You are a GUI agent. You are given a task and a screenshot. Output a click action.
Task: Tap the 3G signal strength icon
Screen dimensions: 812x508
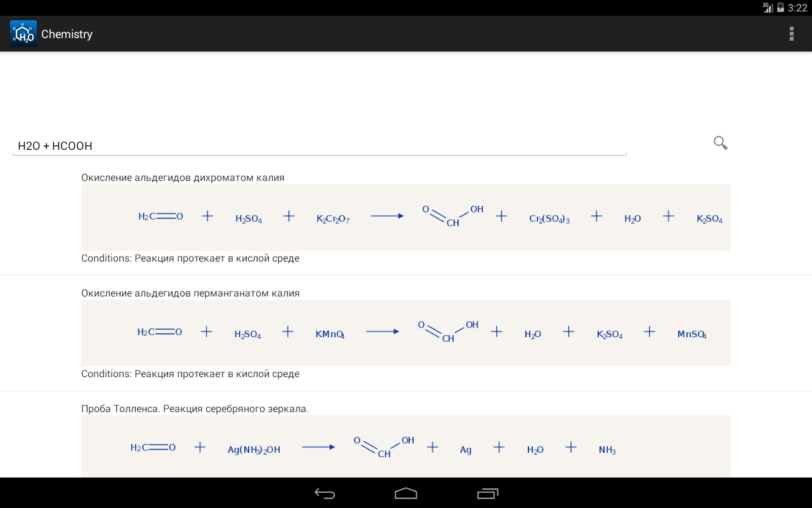(768, 8)
